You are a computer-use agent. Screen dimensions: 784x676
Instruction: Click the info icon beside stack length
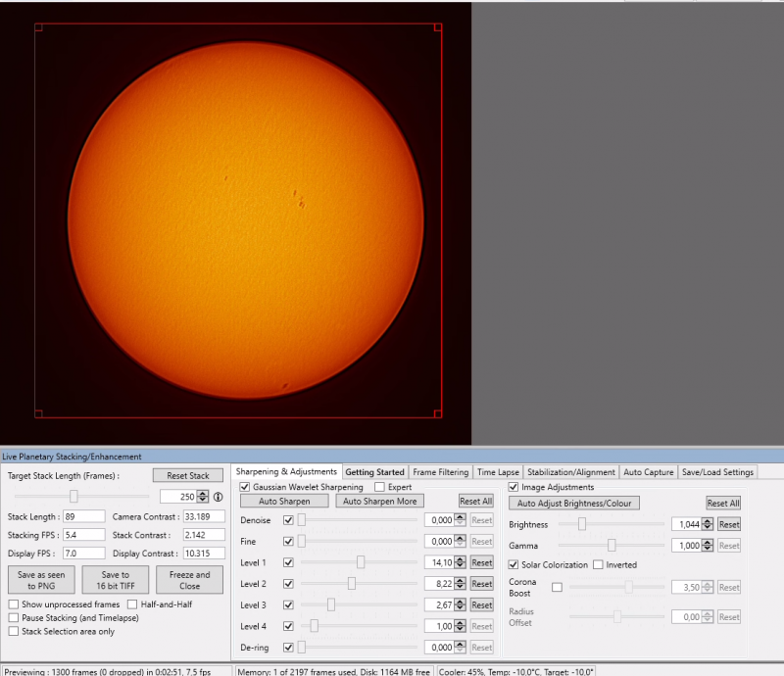[x=218, y=497]
